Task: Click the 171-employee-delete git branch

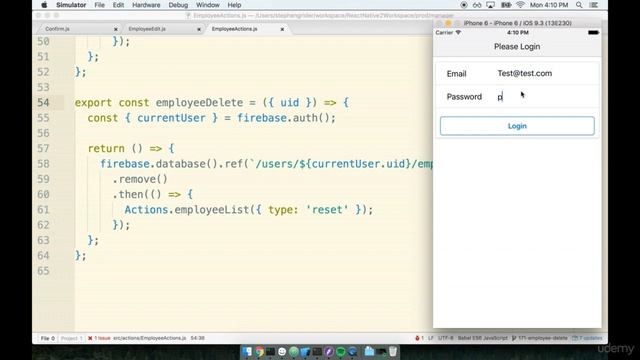Action: (x=540, y=338)
